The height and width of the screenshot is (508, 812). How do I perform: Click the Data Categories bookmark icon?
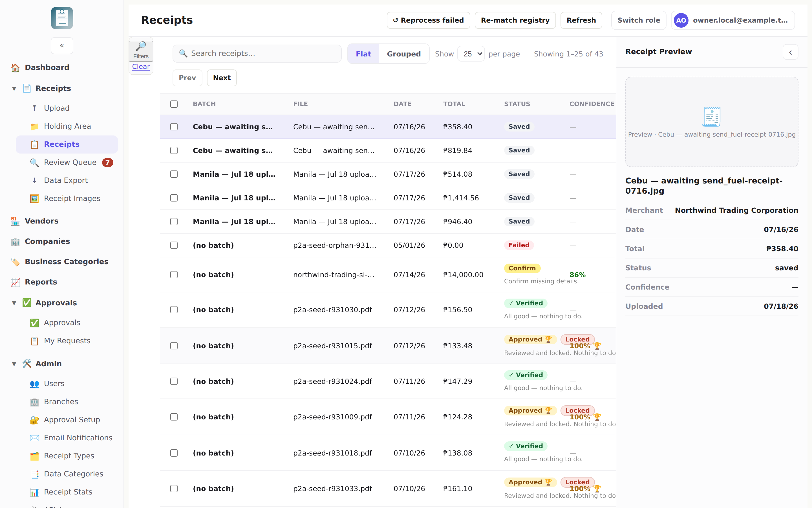pyautogui.click(x=34, y=474)
